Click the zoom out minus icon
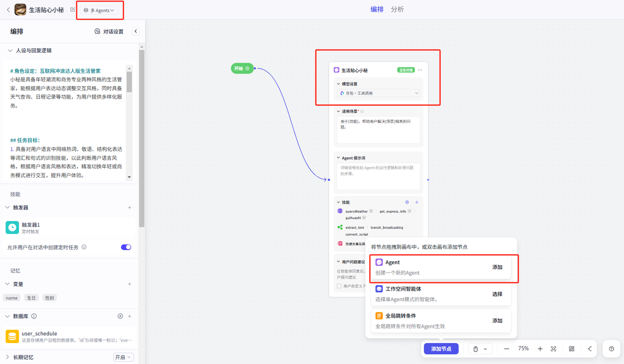 (x=507, y=349)
